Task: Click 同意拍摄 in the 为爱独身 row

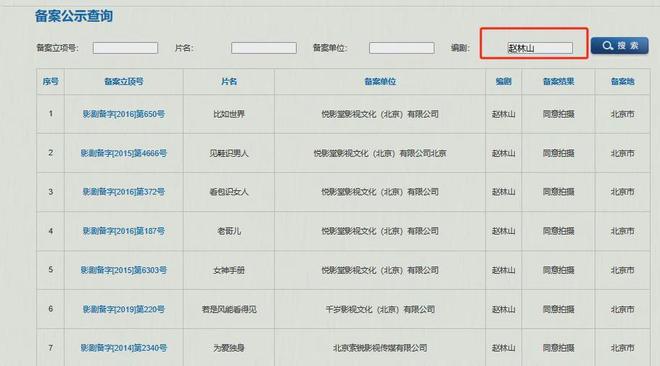Action: [x=559, y=348]
